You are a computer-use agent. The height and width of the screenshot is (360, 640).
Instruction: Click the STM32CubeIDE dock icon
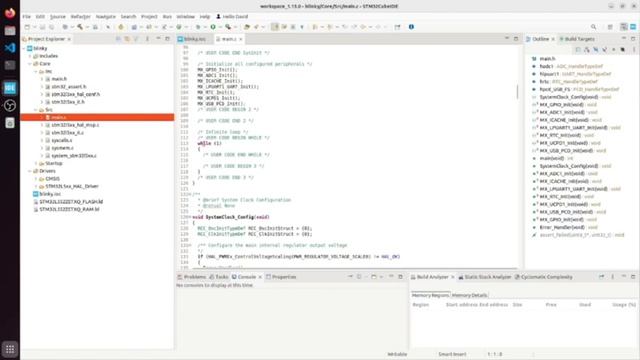[x=10, y=88]
